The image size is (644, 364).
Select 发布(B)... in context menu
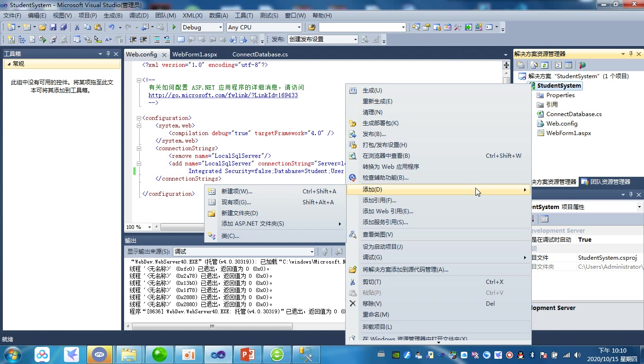(438, 134)
